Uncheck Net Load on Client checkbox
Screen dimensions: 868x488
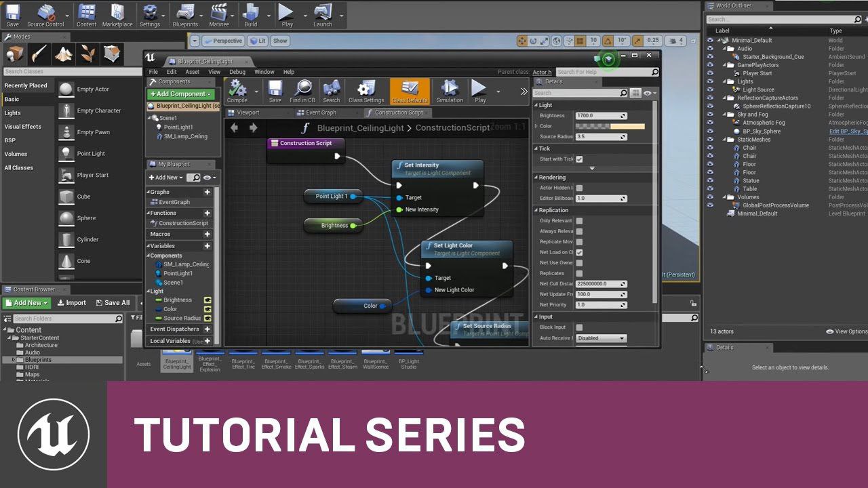click(579, 252)
